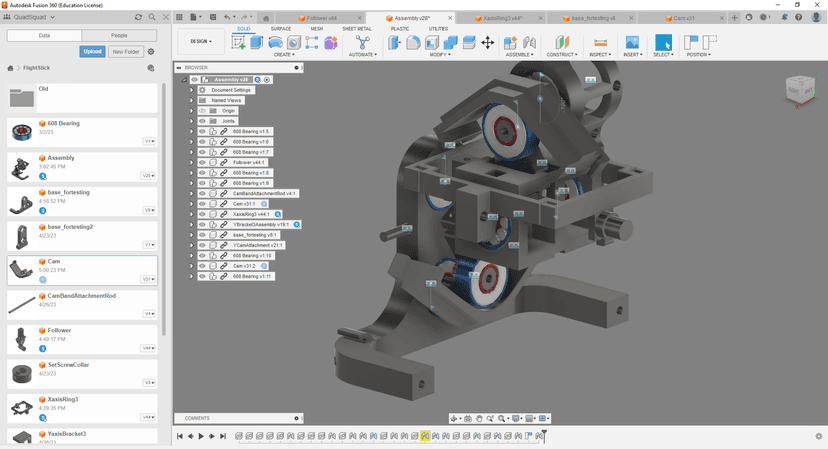This screenshot has width=828, height=449.
Task: Expand the Document Settings node
Action: tap(191, 90)
